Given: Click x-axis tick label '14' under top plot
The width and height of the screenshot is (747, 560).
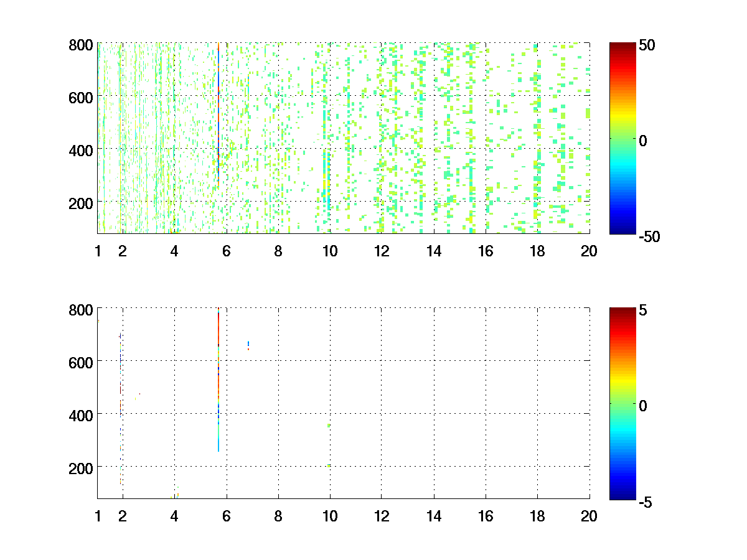Looking at the screenshot, I should 434,251.
